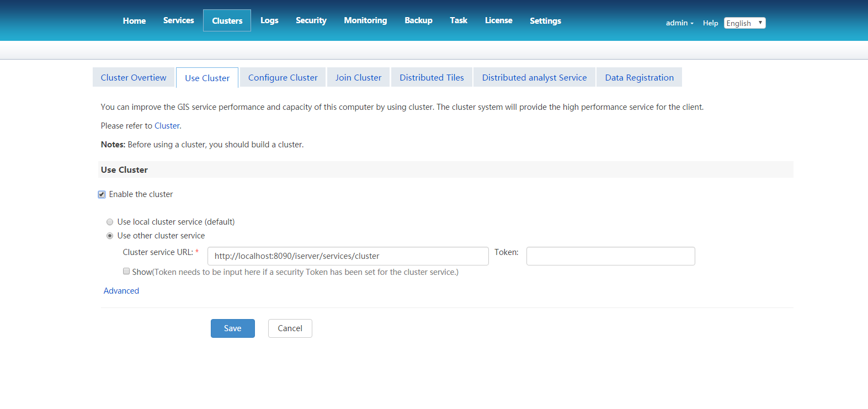Open the Configure Cluster tab
This screenshot has height=409, width=868.
[x=283, y=78]
